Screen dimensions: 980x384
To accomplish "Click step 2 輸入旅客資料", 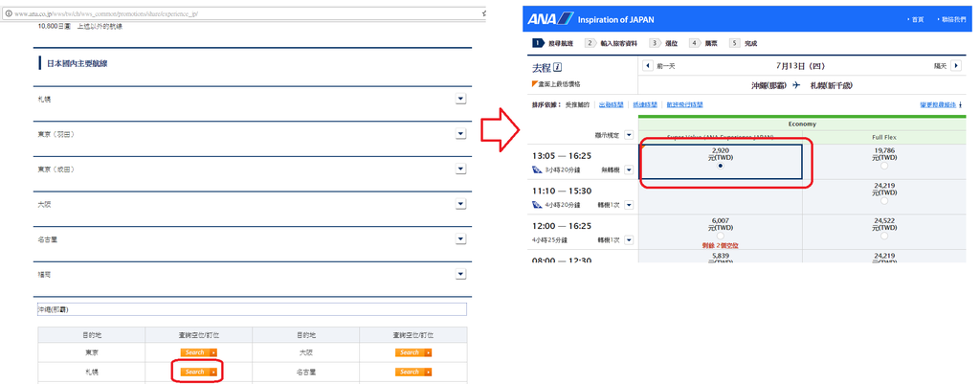I will (x=611, y=43).
